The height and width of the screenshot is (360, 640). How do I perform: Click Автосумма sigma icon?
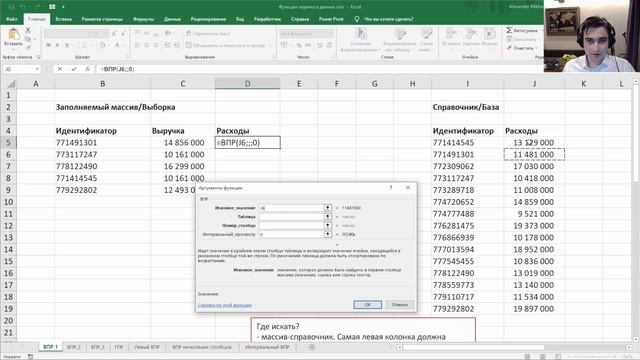(509, 30)
